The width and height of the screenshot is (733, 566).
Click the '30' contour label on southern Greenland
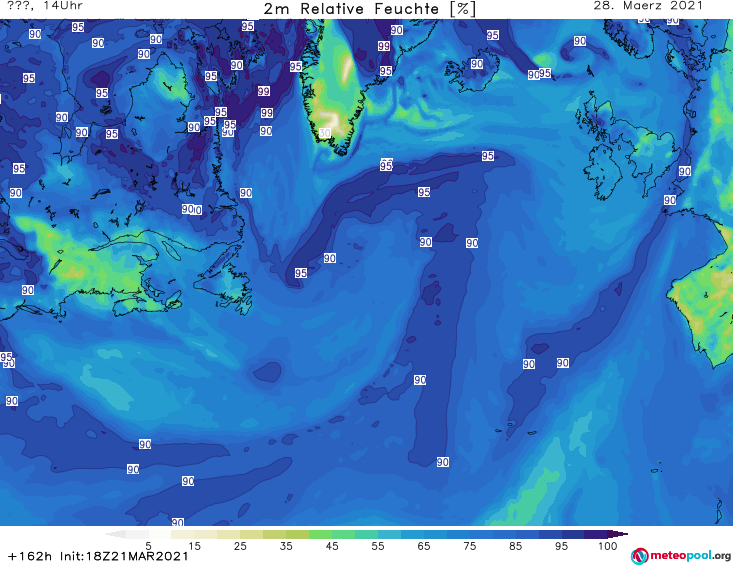point(325,133)
